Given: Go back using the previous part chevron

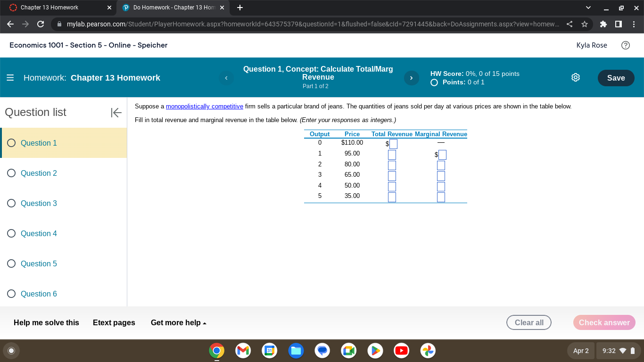Looking at the screenshot, I should tap(226, 78).
